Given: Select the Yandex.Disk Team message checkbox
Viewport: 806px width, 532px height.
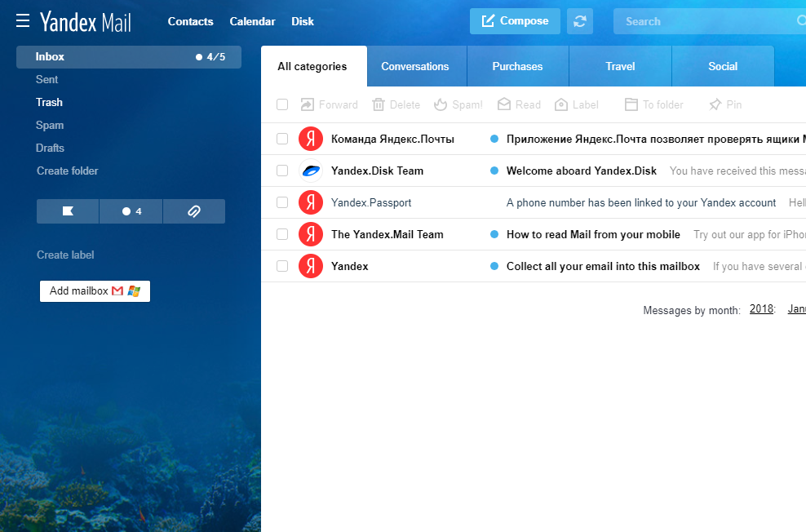Looking at the screenshot, I should point(282,171).
